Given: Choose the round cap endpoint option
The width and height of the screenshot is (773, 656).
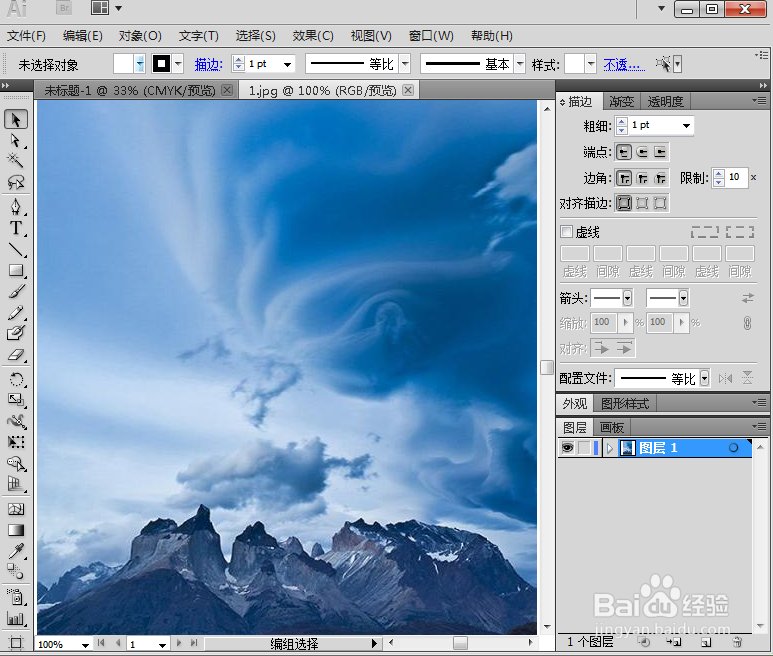Looking at the screenshot, I should (642, 152).
